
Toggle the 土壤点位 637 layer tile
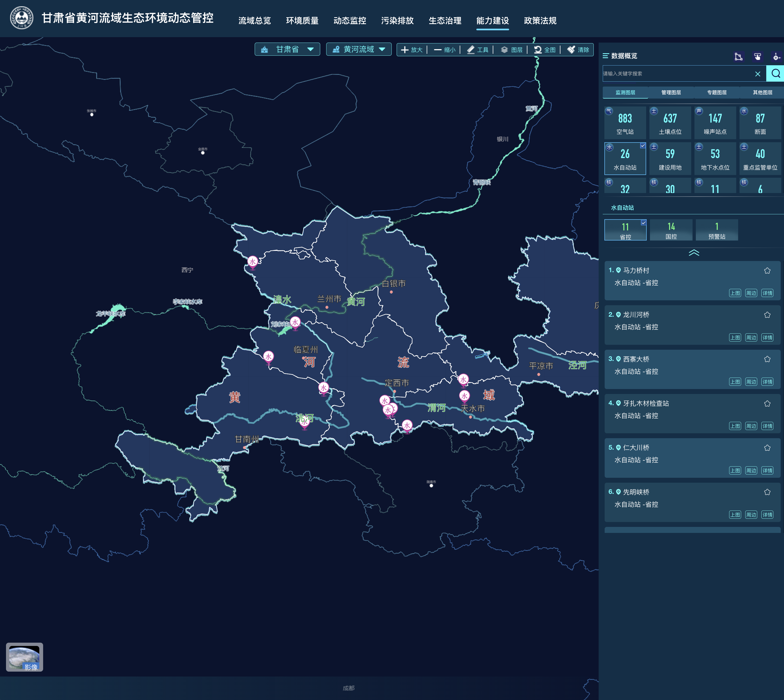(x=670, y=123)
